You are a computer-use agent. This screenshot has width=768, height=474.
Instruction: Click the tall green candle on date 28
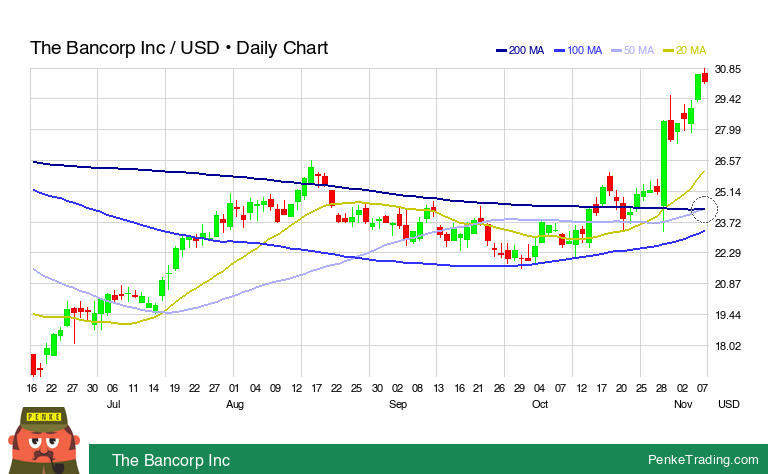[664, 164]
